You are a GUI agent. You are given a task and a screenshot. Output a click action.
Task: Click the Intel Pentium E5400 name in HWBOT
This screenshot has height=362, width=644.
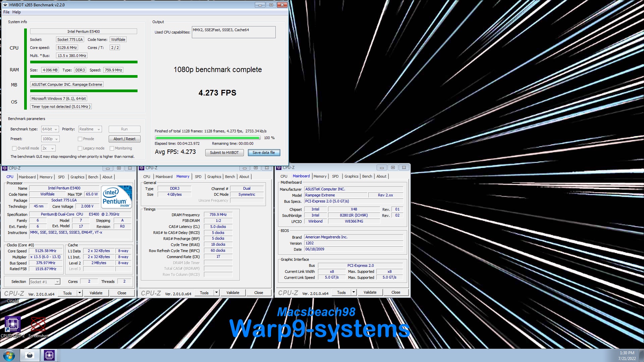pos(84,32)
